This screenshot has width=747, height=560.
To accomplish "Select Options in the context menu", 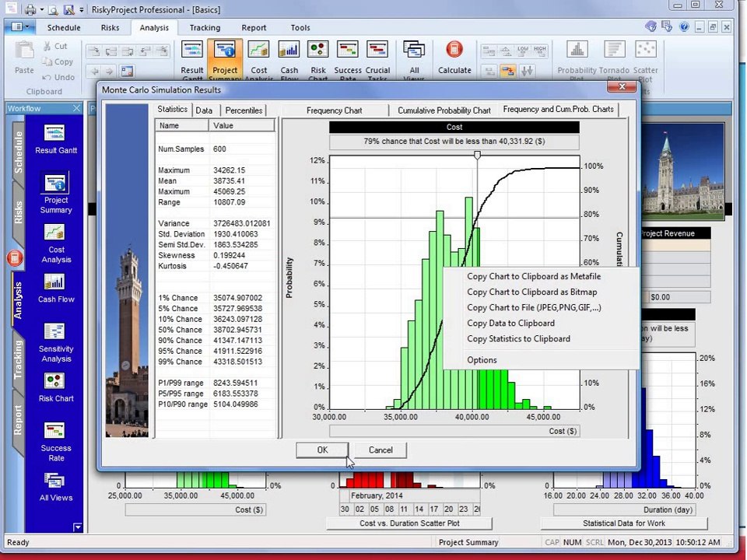I will [482, 360].
